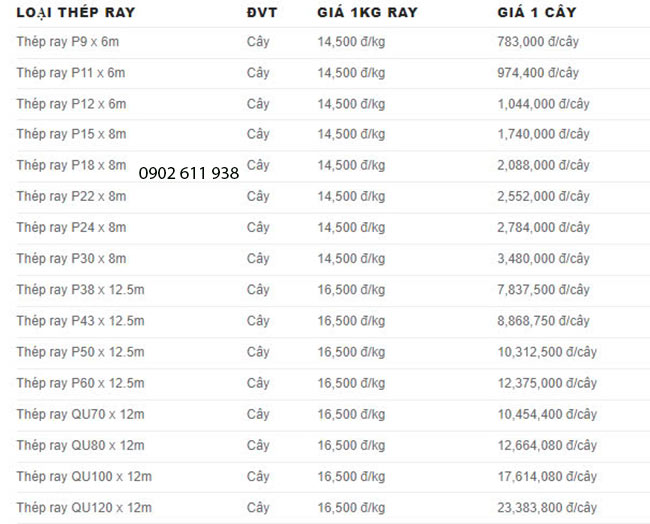Image resolution: width=650 pixels, height=524 pixels.
Task: Select Thép ray P12 x 6m entry
Action: (x=71, y=104)
